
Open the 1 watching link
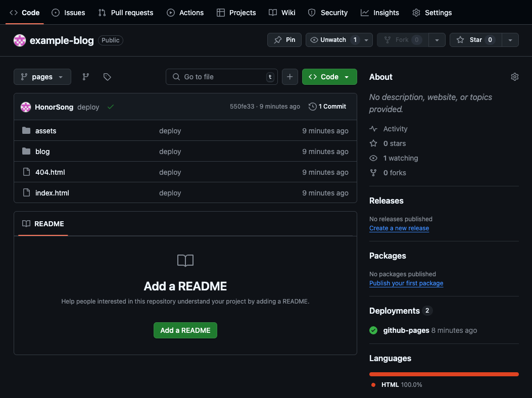(x=400, y=158)
